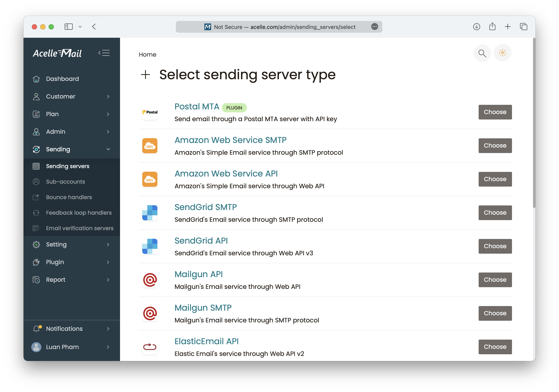Click the Sub-accounts icon

point(36,182)
